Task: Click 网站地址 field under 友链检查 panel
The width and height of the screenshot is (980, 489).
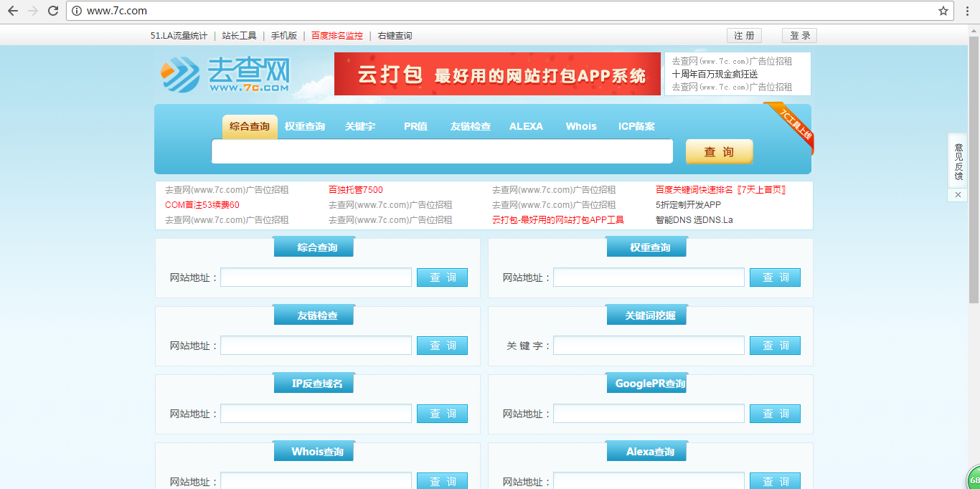Action: [316, 346]
